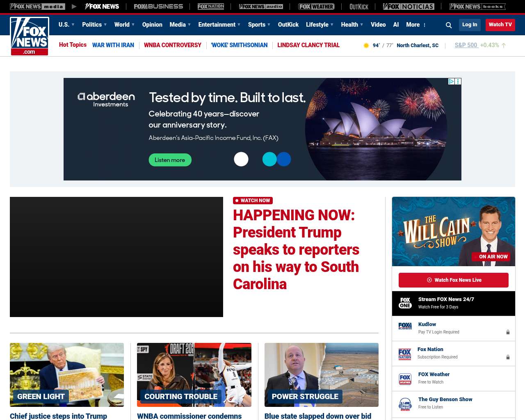Open Blue state slapped down headline

318,416
